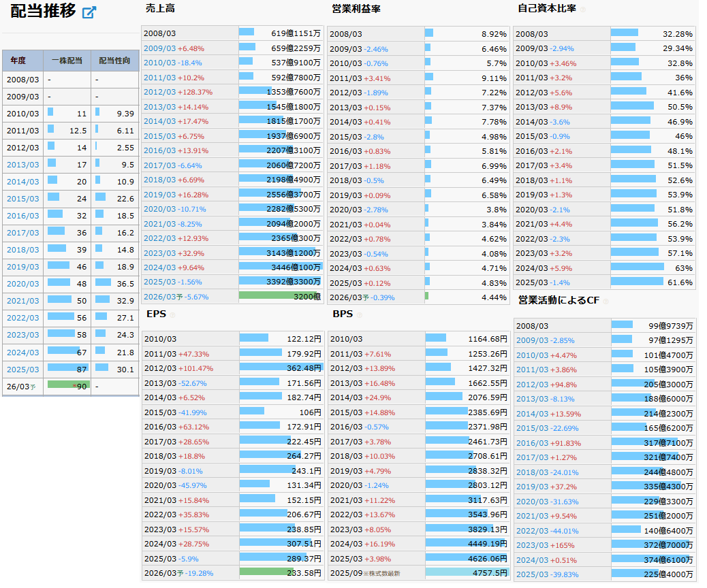The width and height of the screenshot is (707, 588).
Task: Click the help icon next to 営業活動によるCF
Action: [x=606, y=301]
